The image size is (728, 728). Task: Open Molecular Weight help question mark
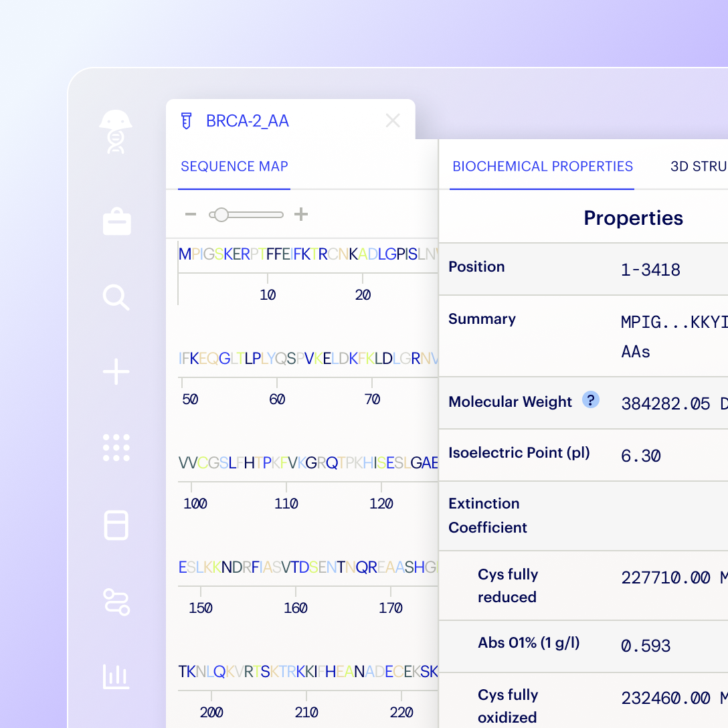[x=590, y=400]
